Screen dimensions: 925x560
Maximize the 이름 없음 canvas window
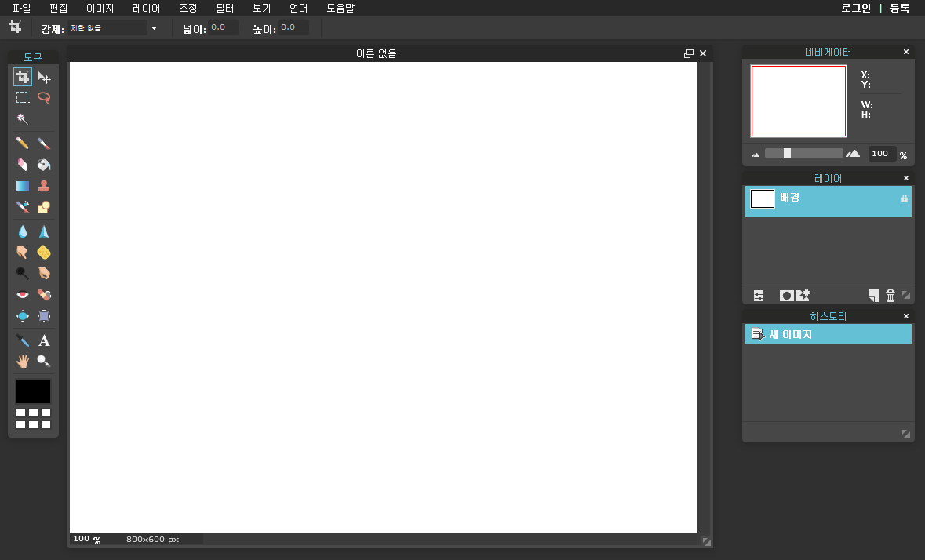click(x=688, y=53)
